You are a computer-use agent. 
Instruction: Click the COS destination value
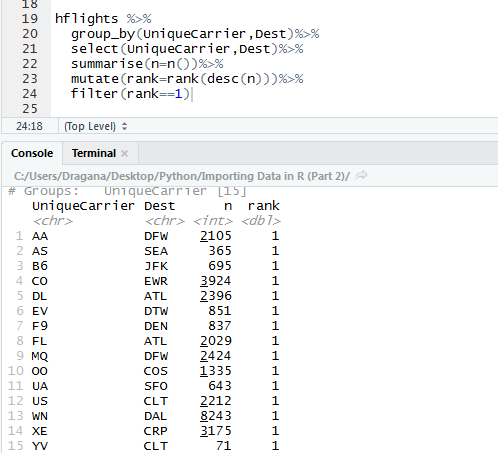click(156, 371)
